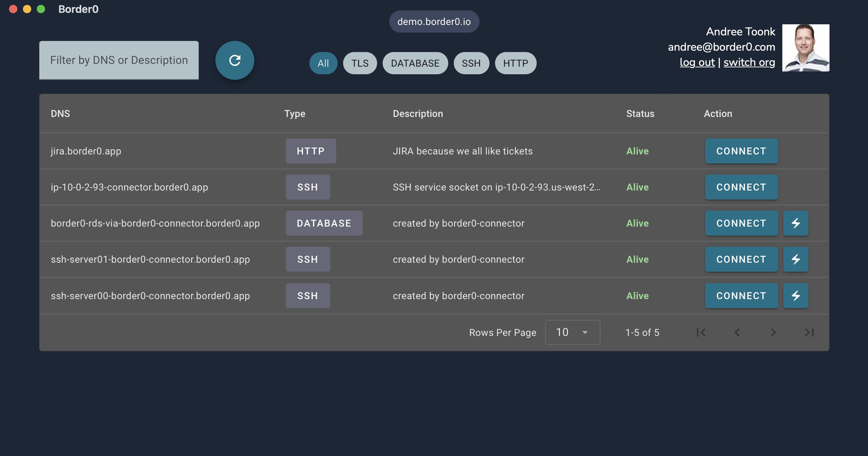Click the Filter by DNS or Description field

point(118,60)
